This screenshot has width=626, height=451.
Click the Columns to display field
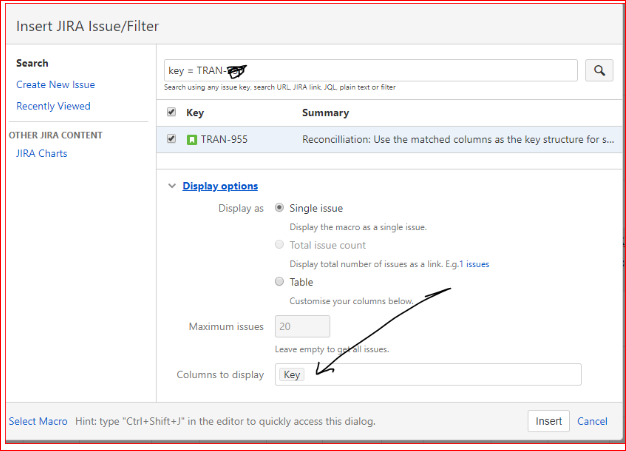[x=428, y=374]
